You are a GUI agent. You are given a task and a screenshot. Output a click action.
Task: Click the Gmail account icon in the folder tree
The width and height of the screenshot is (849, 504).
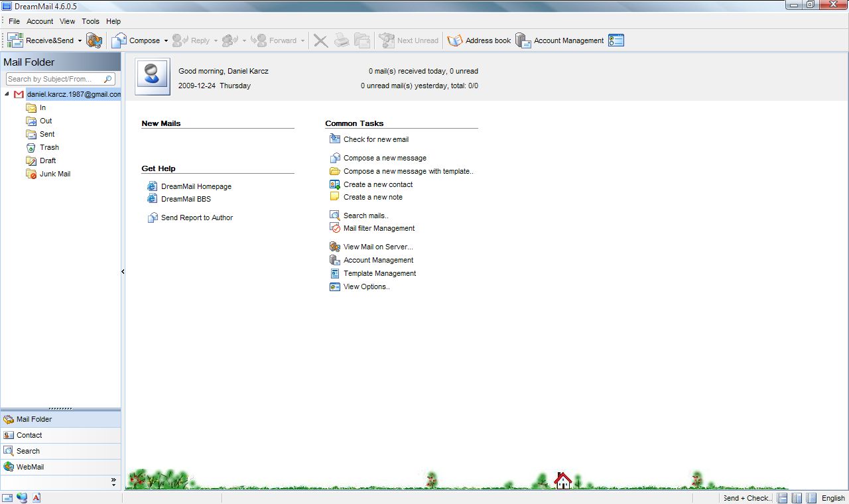click(19, 94)
